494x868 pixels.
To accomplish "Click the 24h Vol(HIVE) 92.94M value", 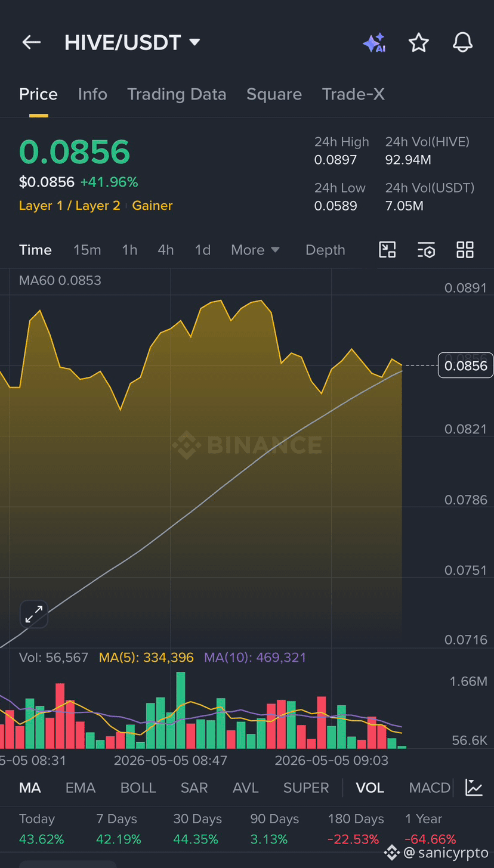I will [408, 160].
